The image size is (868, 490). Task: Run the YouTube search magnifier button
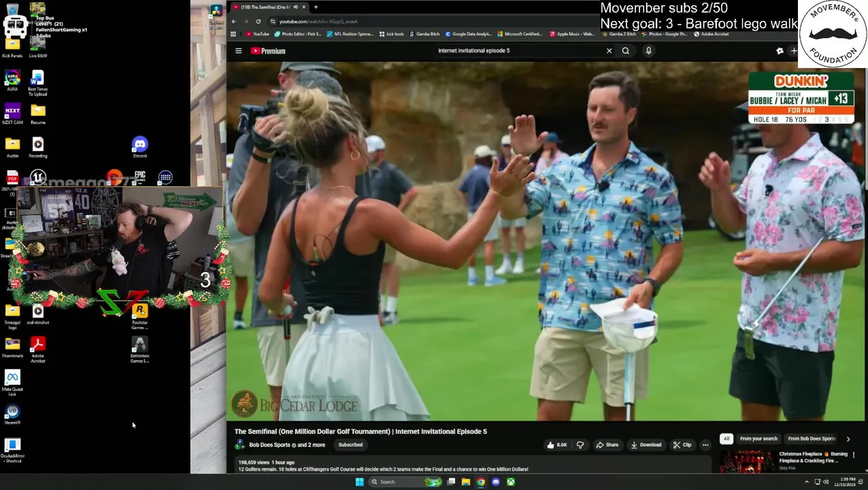[626, 50]
